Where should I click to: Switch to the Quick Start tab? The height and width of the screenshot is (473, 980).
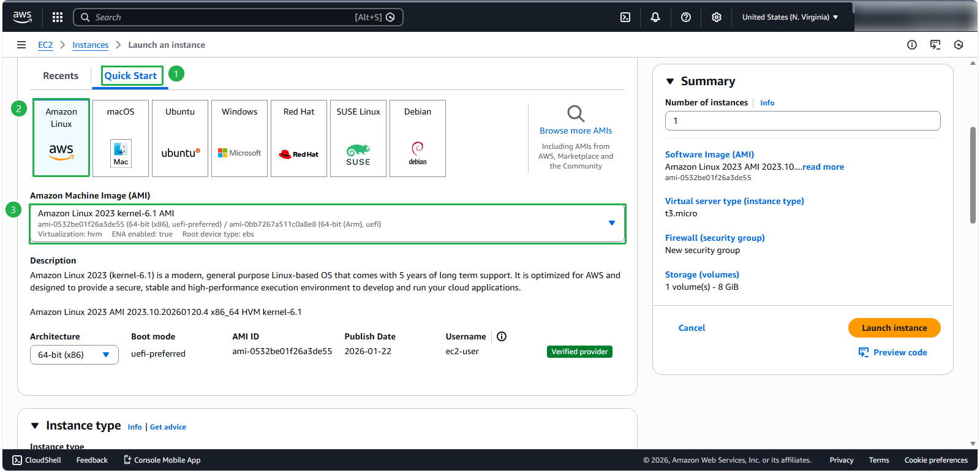point(130,76)
